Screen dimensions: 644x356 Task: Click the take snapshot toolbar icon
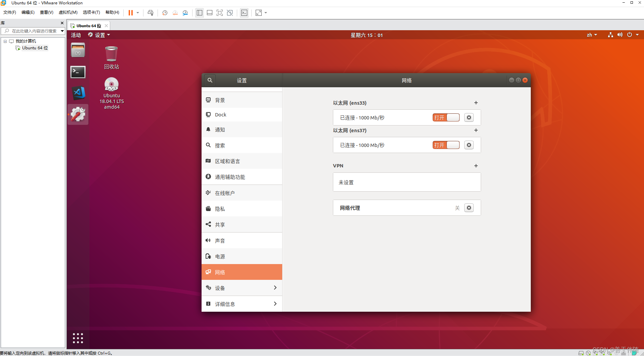click(165, 13)
